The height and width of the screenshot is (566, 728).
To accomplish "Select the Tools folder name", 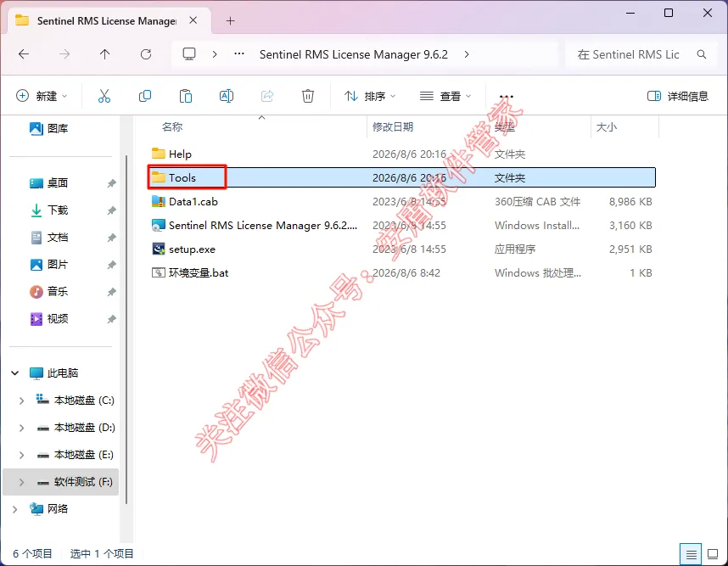I will point(182,177).
